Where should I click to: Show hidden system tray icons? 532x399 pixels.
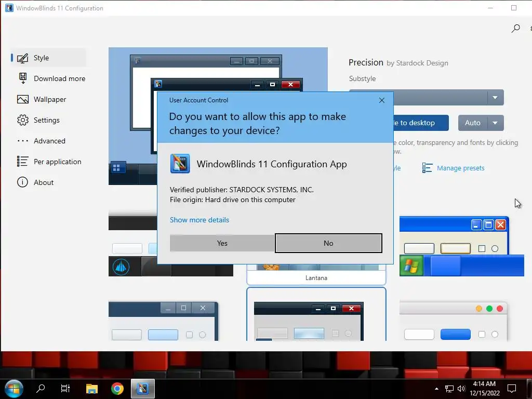(x=436, y=389)
